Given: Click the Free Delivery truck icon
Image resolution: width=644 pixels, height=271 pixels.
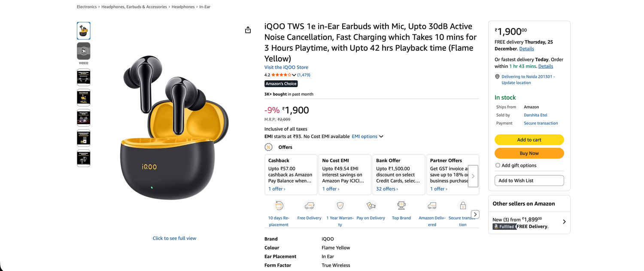Looking at the screenshot, I should pos(309,206).
